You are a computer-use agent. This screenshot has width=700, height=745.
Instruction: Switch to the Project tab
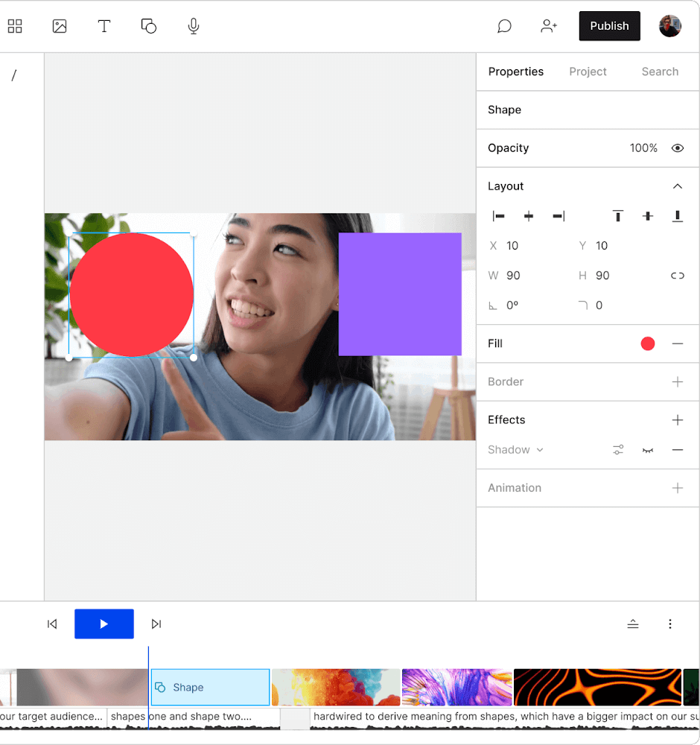coord(588,72)
